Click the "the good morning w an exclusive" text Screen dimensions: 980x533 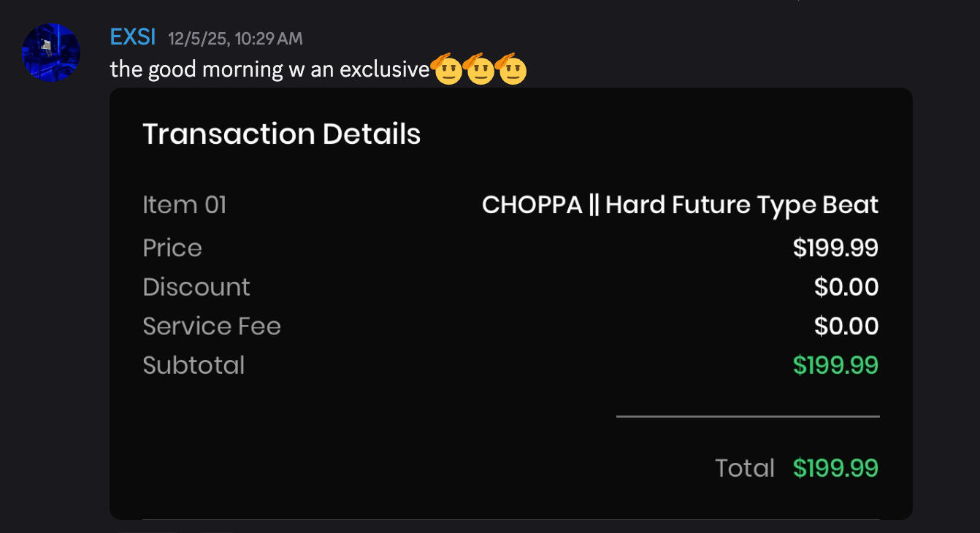269,69
